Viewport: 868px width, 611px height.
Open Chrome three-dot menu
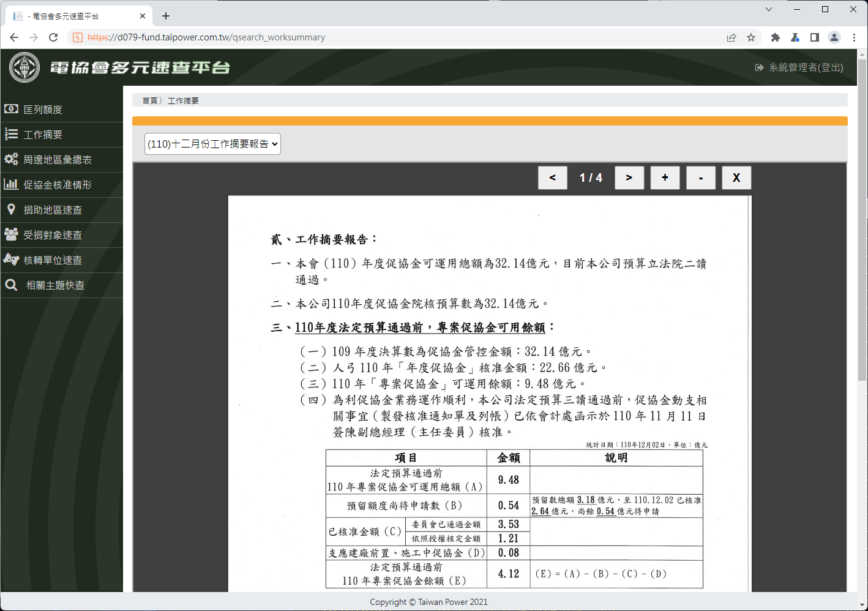point(854,37)
